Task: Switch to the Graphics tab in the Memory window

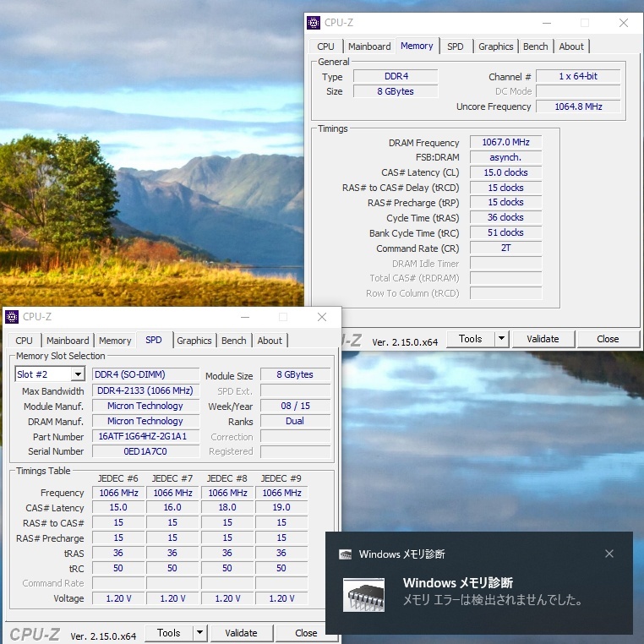Action: (x=495, y=46)
